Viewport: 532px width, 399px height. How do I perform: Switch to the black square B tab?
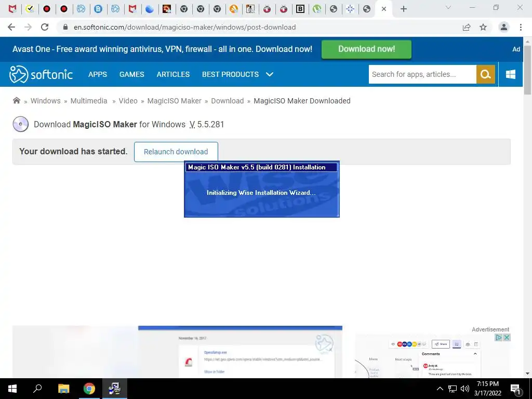point(300,9)
